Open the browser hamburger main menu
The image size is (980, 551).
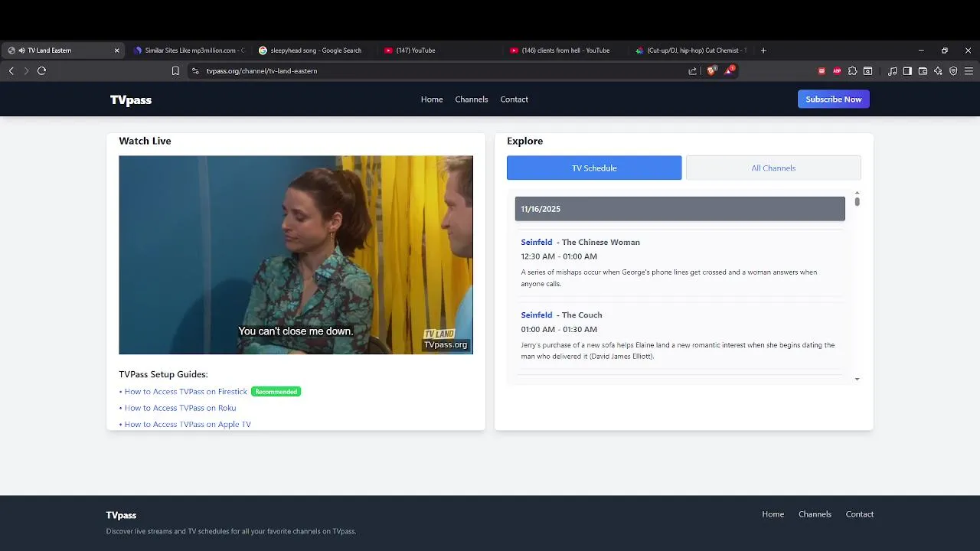[x=969, y=70]
